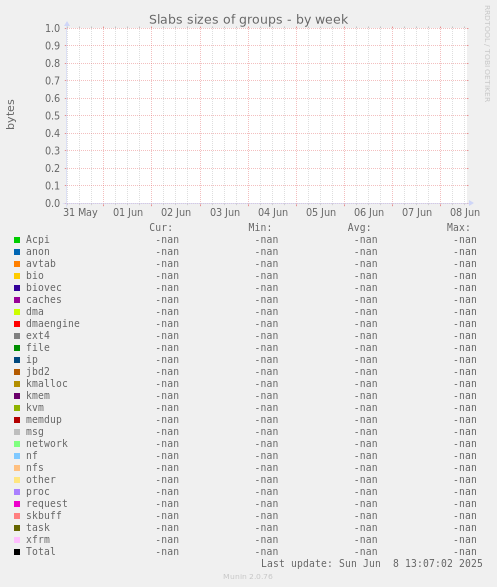497x587 pixels.
Task: Select the red dmaengine legend swatch
Action: click(x=17, y=324)
